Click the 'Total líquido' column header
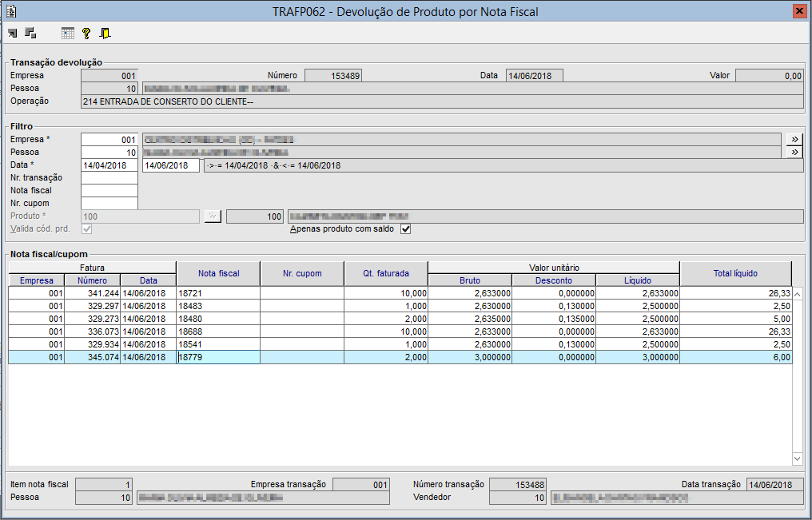812x520 pixels. (x=735, y=273)
